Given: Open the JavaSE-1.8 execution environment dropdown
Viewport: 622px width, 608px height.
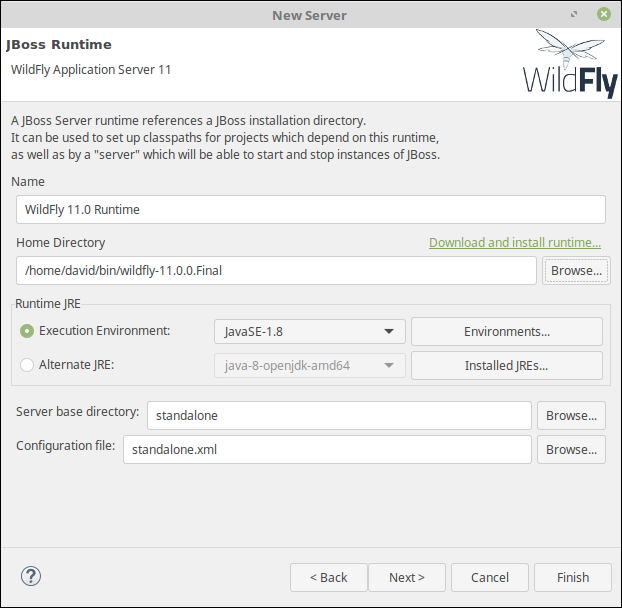Looking at the screenshot, I should coord(309,332).
